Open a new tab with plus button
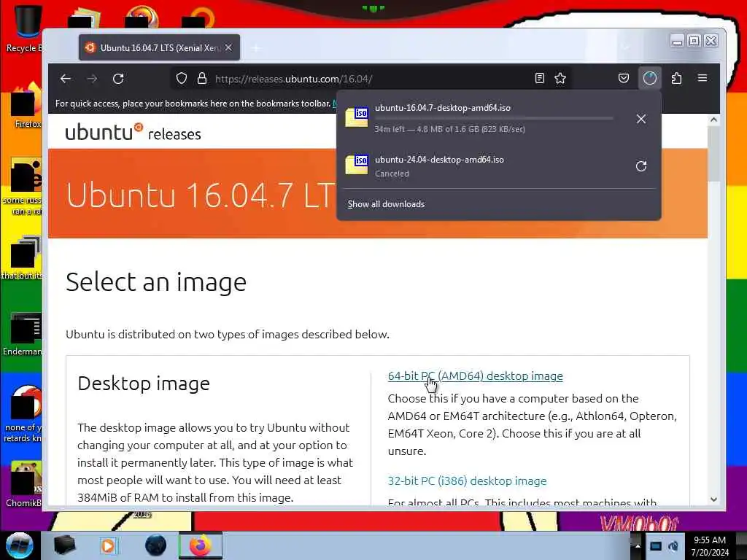Viewport: 747px width, 560px height. coord(256,48)
